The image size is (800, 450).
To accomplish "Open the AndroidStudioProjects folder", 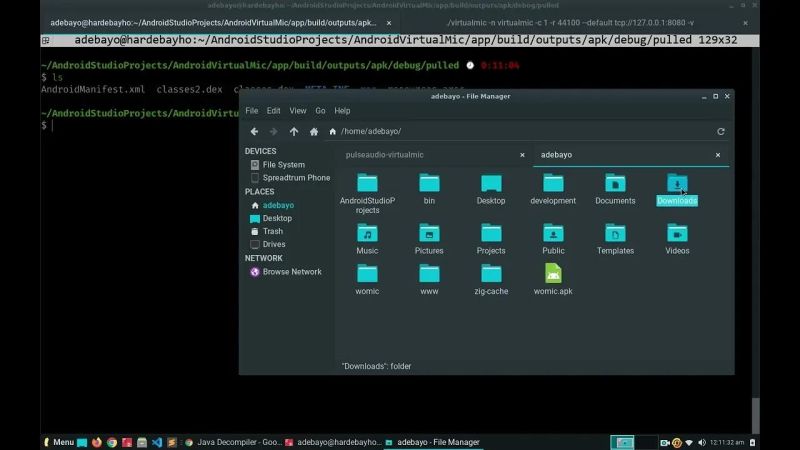I will [x=367, y=194].
